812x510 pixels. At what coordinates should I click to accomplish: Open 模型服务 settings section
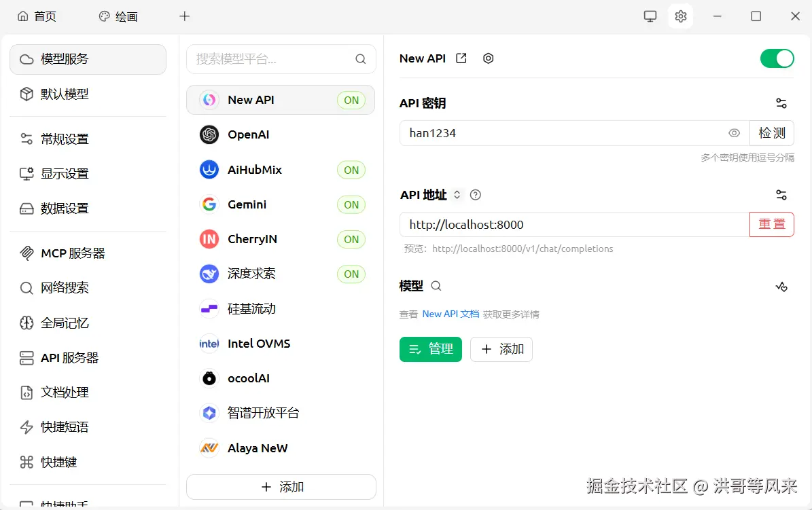tap(88, 59)
